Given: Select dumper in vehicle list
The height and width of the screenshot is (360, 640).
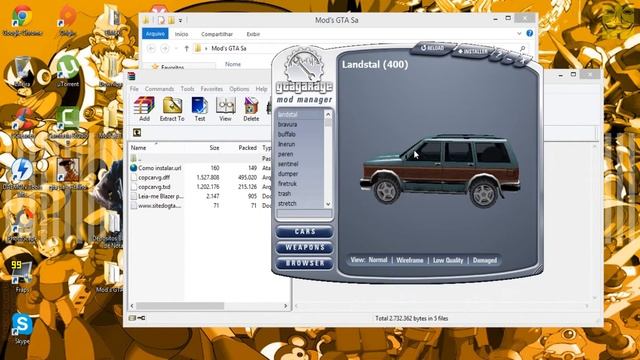Looking at the screenshot, I should [288, 173].
